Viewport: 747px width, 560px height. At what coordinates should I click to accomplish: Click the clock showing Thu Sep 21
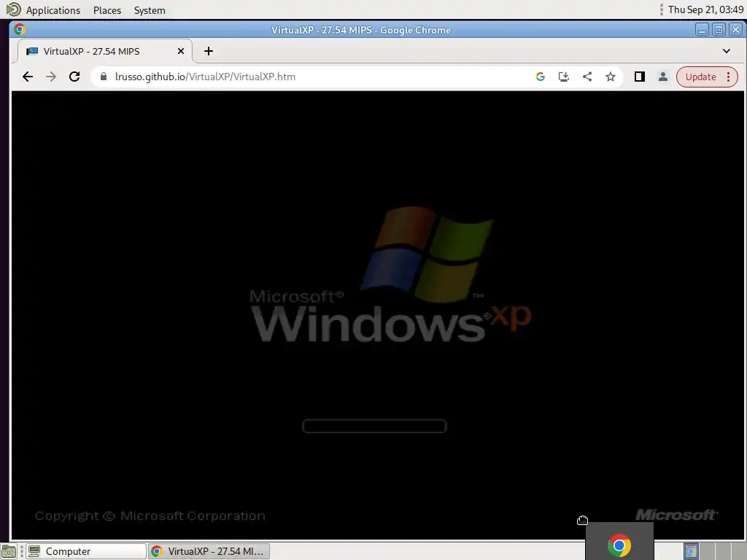click(x=705, y=9)
